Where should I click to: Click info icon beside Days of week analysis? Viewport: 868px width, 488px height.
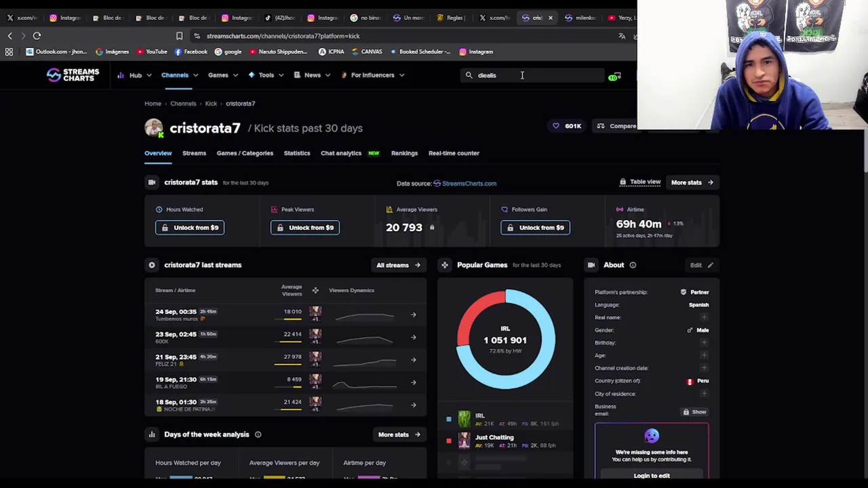click(258, 434)
